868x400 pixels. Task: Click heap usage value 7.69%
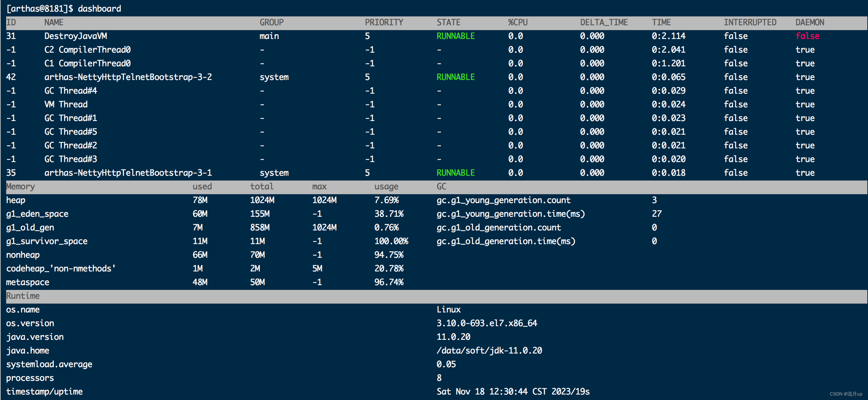386,200
